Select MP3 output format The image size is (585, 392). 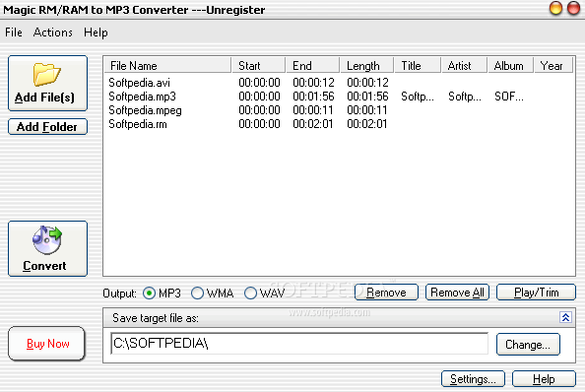(149, 294)
